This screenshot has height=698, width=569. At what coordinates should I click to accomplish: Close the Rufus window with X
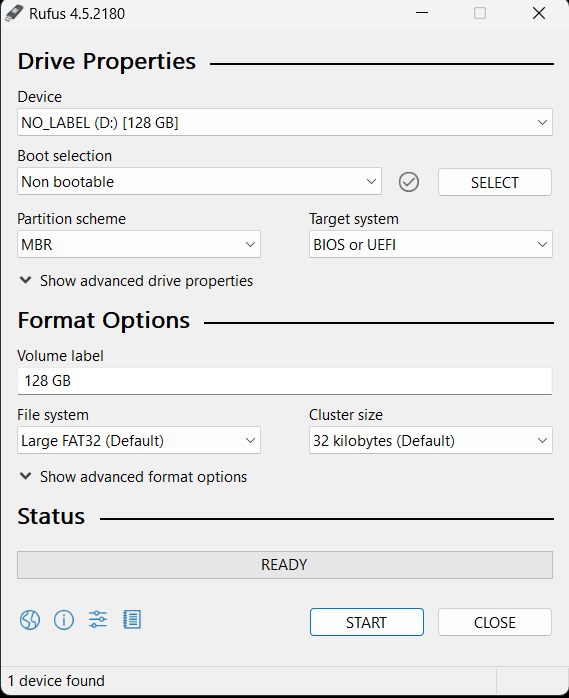pos(539,13)
